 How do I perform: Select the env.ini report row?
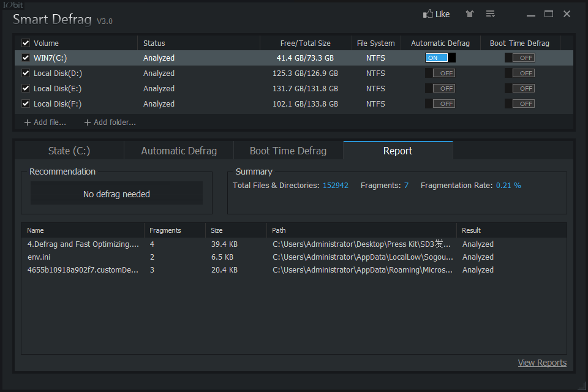293,257
